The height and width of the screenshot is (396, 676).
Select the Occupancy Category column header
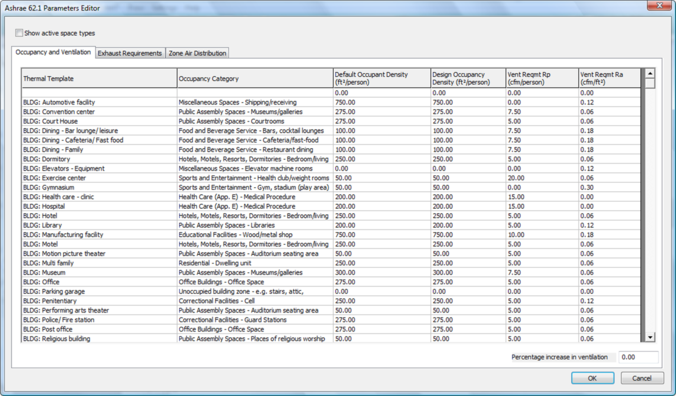(x=255, y=78)
